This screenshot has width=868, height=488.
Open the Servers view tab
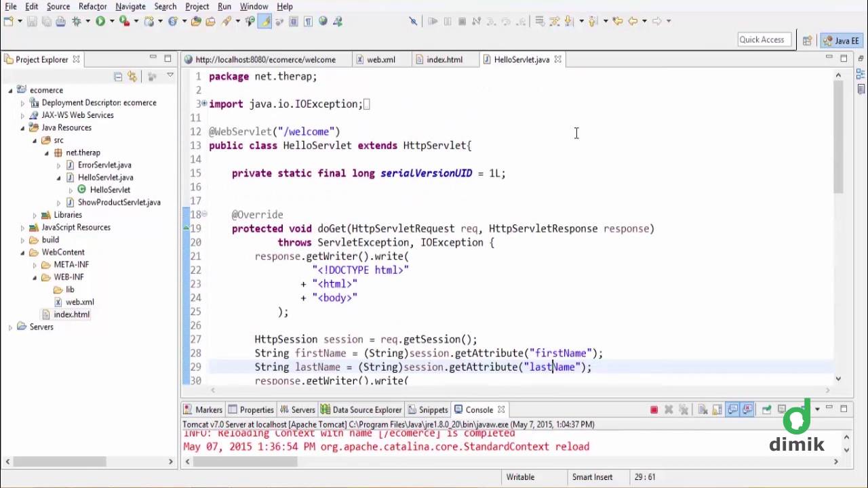click(x=298, y=409)
